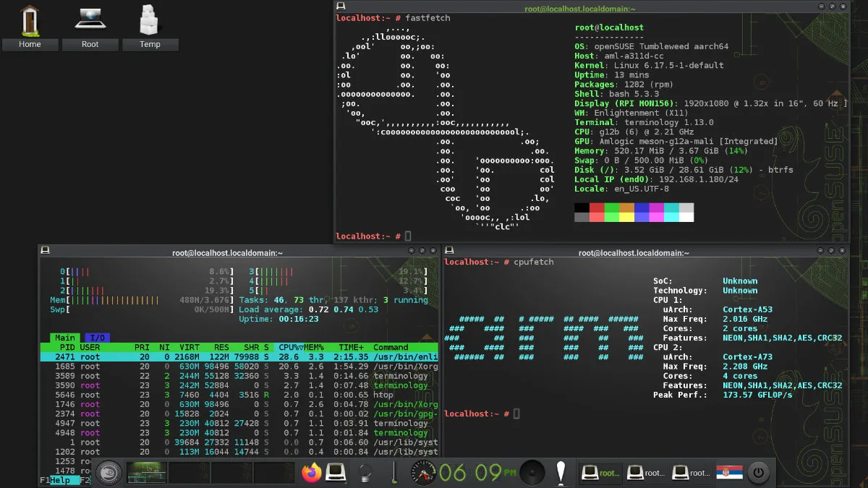Click the Terminology launcher icon beside Firefox
The image size is (868, 488).
click(334, 473)
